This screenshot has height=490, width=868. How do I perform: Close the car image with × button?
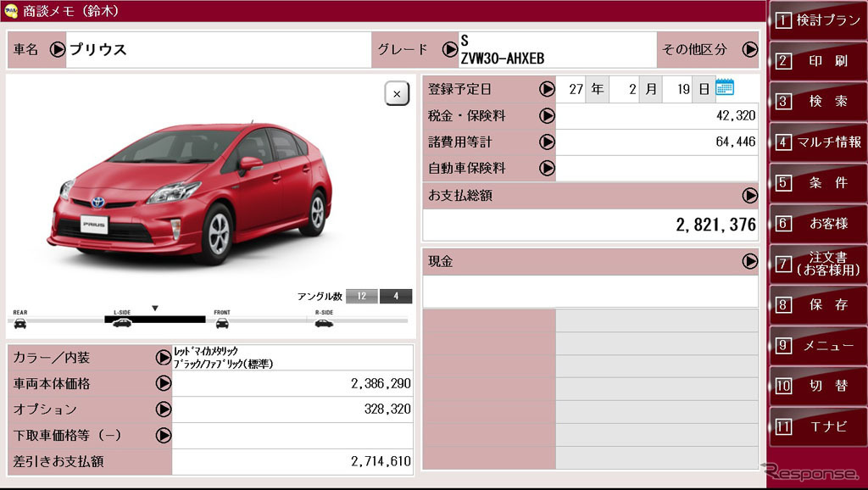pyautogui.click(x=397, y=93)
